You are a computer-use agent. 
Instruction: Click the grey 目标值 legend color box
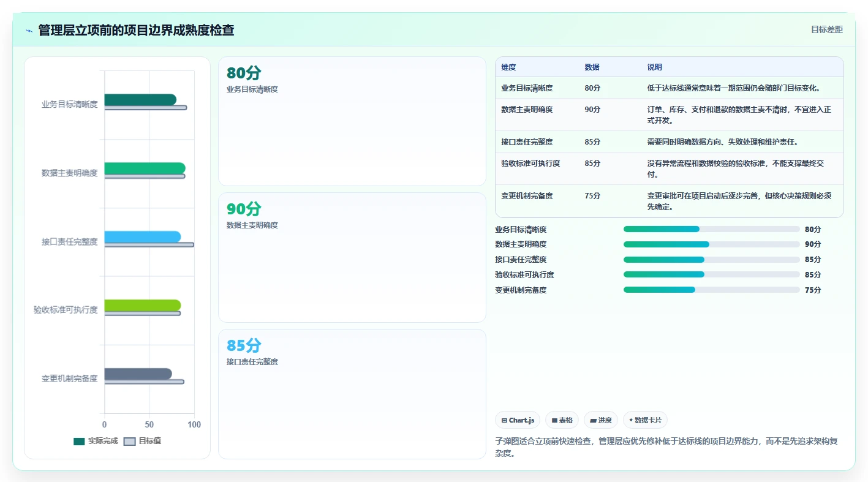pos(129,442)
